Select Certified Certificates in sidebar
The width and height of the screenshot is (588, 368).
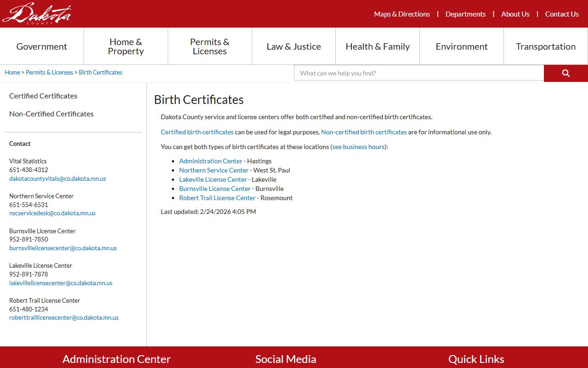click(43, 96)
